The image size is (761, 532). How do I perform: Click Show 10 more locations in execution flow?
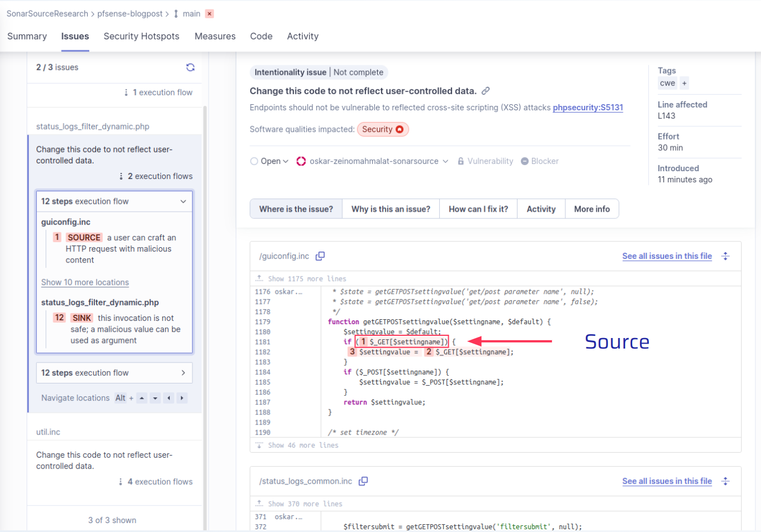pos(85,282)
